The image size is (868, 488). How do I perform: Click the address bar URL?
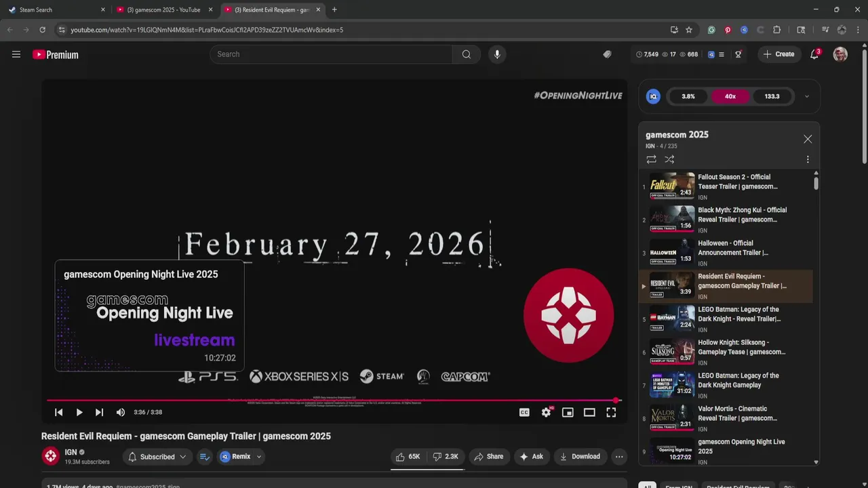(207, 30)
